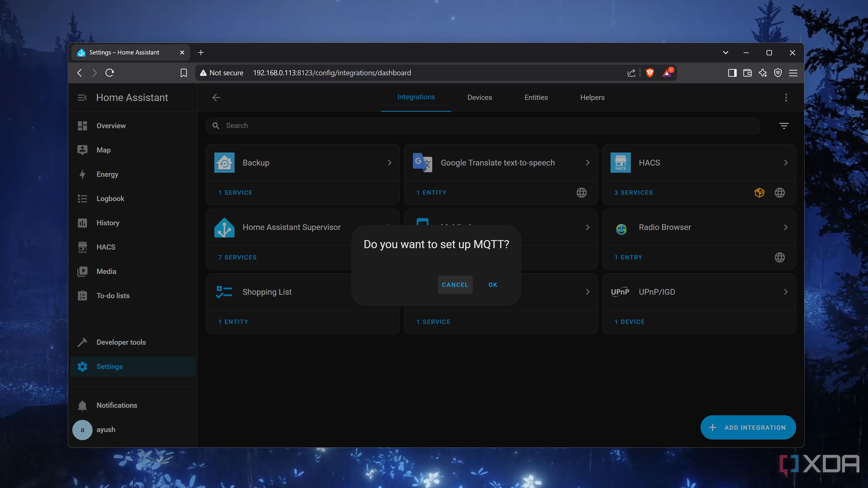This screenshot has width=868, height=488.
Task: Open Media from the sidebar
Action: (133, 271)
